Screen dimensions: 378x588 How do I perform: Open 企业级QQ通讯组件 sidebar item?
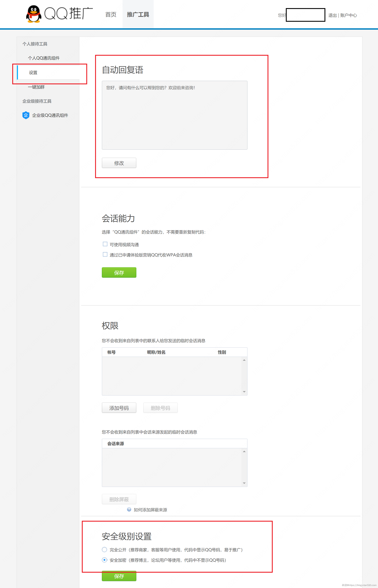pyautogui.click(x=50, y=115)
